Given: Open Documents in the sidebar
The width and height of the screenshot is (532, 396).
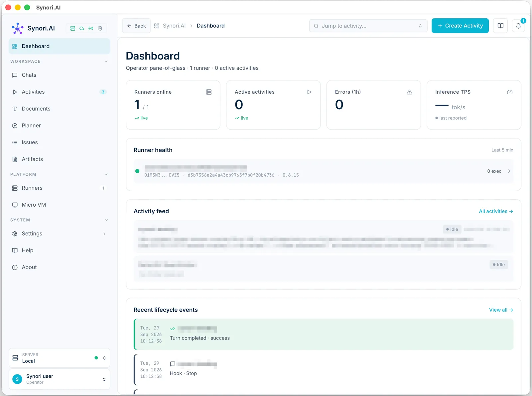Looking at the screenshot, I should [x=60, y=109].
